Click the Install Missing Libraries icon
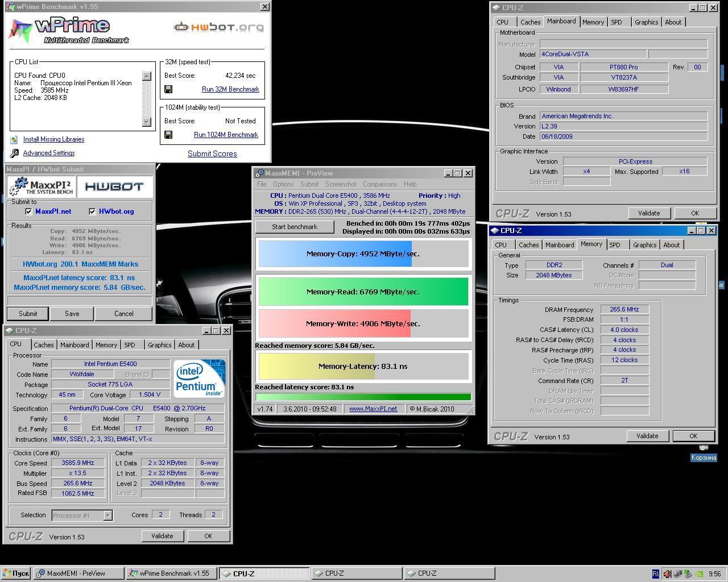 14,139
